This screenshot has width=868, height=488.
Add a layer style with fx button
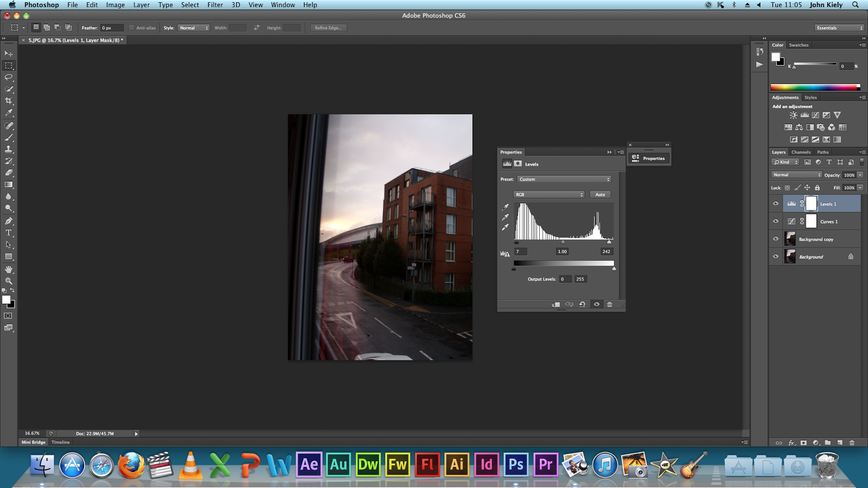click(792, 443)
